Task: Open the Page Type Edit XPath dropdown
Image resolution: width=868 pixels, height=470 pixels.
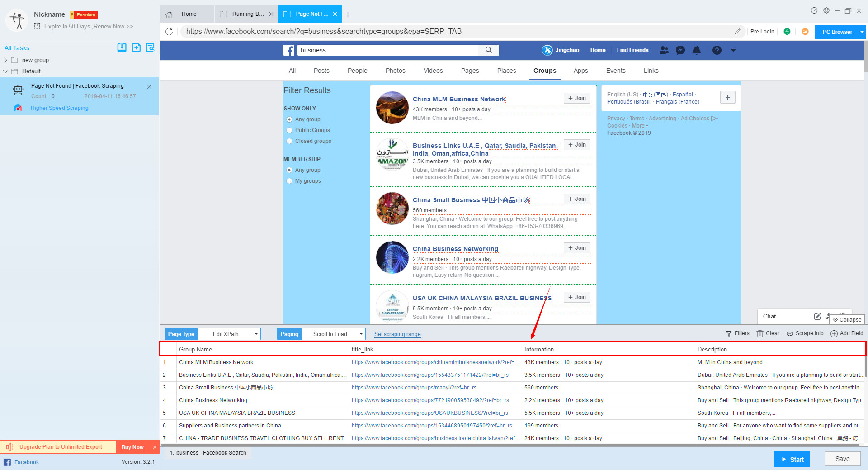Action: (229, 334)
